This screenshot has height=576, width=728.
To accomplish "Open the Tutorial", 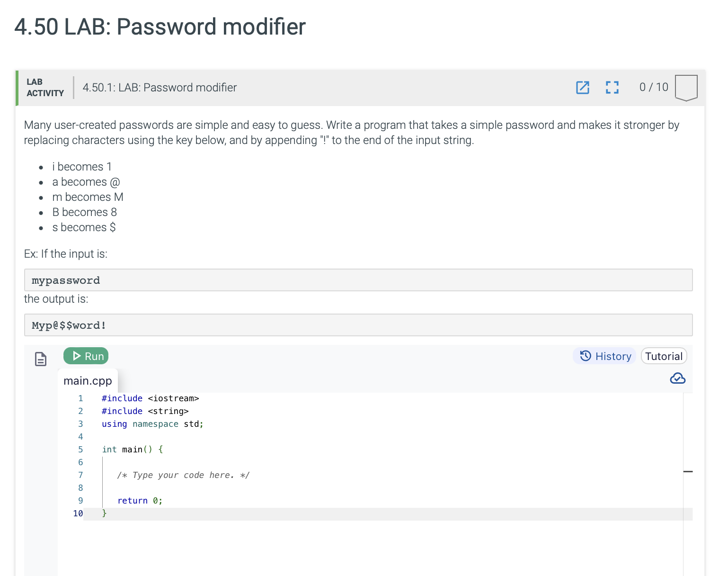I will [664, 356].
